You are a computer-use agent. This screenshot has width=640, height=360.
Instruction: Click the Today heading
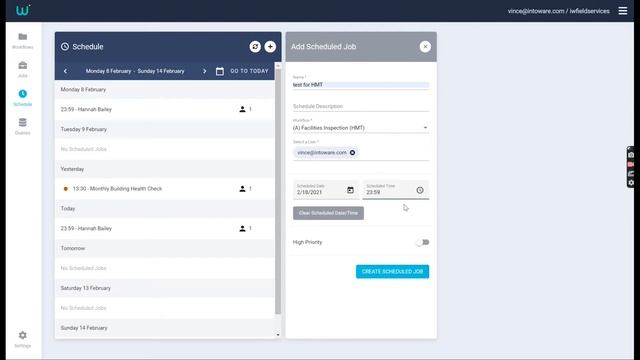tap(68, 209)
